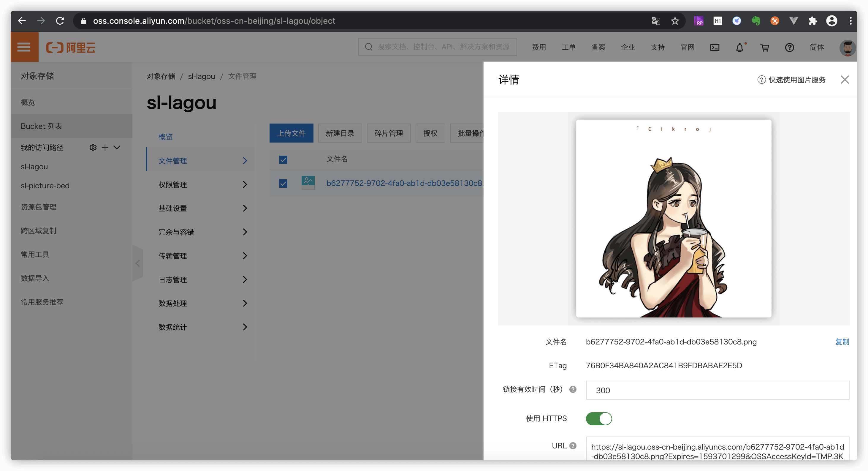Open 费用 in top navigation
868x471 pixels.
pyautogui.click(x=539, y=47)
